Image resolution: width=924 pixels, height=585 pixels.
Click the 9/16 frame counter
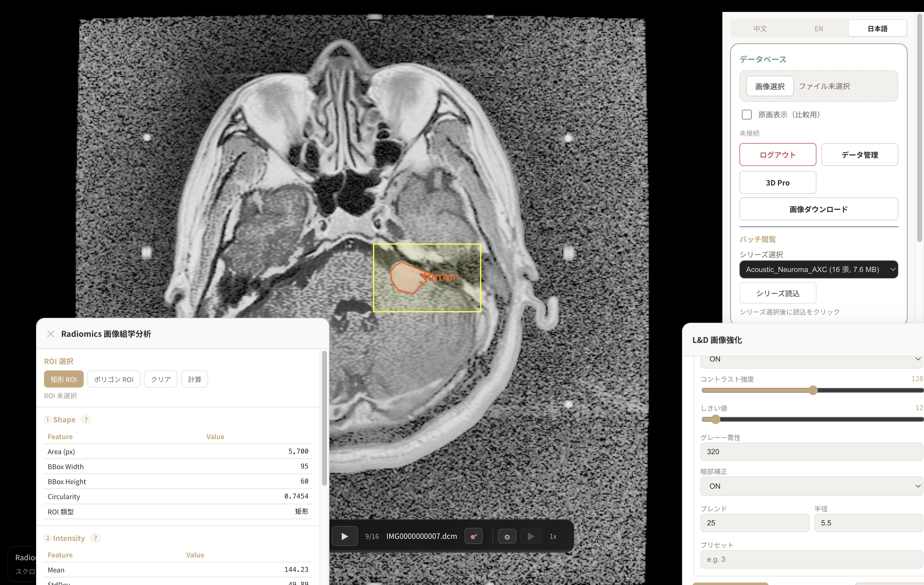click(372, 536)
